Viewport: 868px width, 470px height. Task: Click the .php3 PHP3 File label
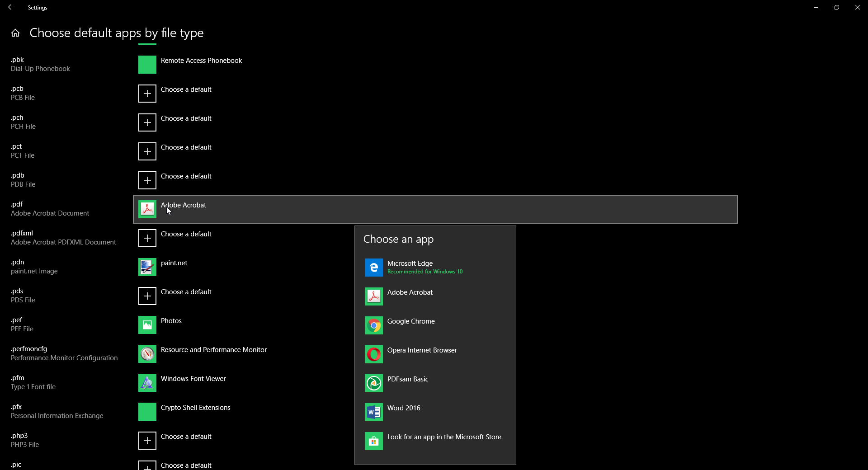pyautogui.click(x=25, y=440)
